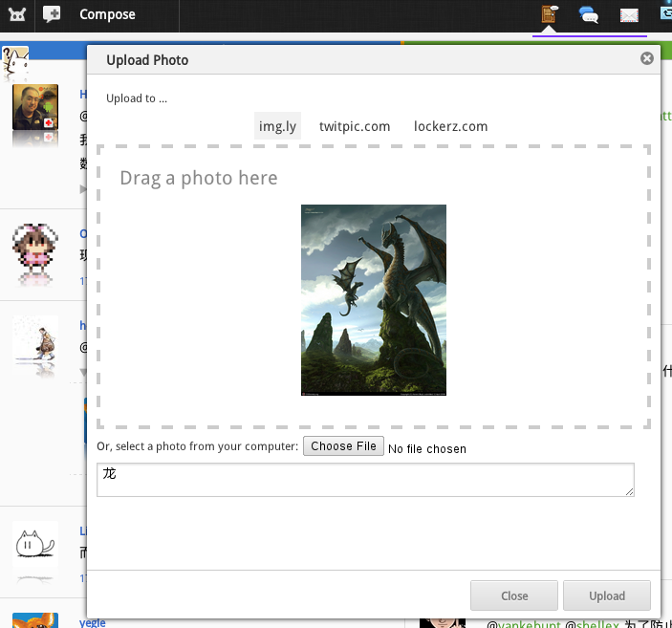This screenshot has width=672, height=628.
Task: Open the home timeline door icon
Action: click(x=549, y=14)
